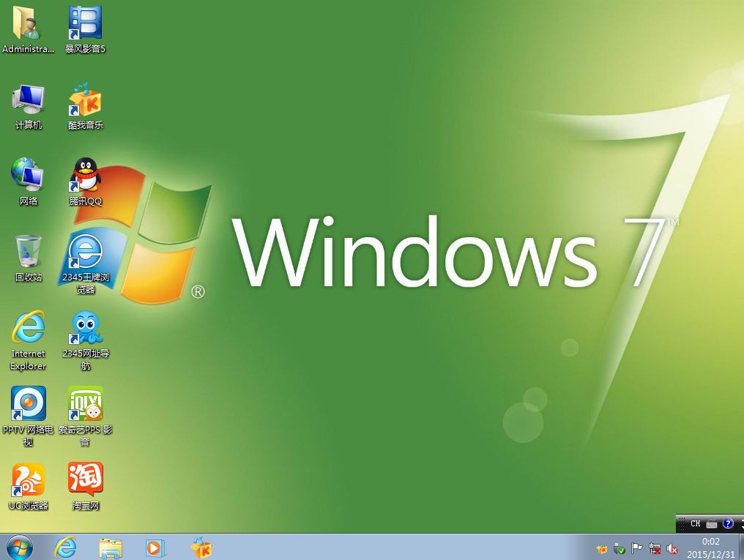The width and height of the screenshot is (744, 560).
Task: Launch 酷我音乐 from the desktop
Action: coord(86,101)
